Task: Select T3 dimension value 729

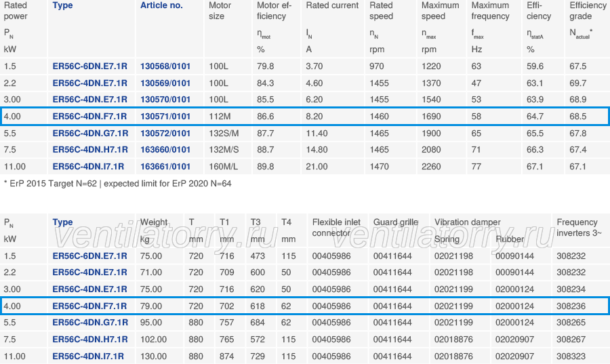Action: click(258, 357)
